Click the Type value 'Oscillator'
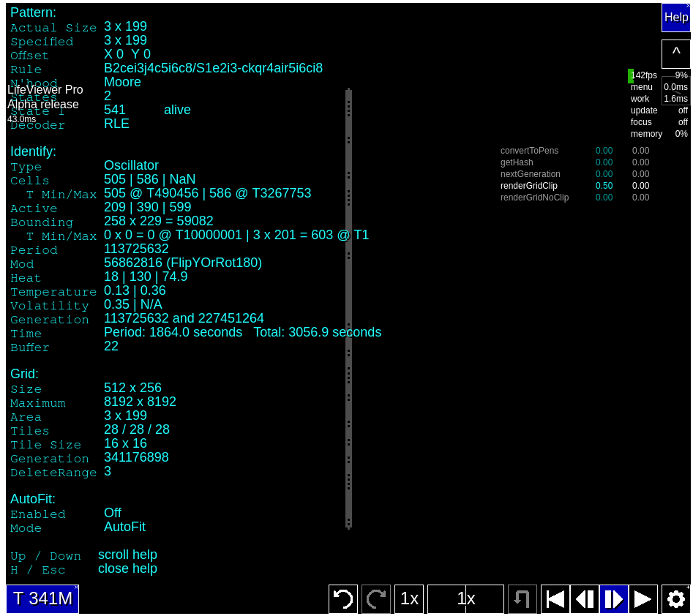This screenshot has width=693, height=616. click(x=131, y=165)
